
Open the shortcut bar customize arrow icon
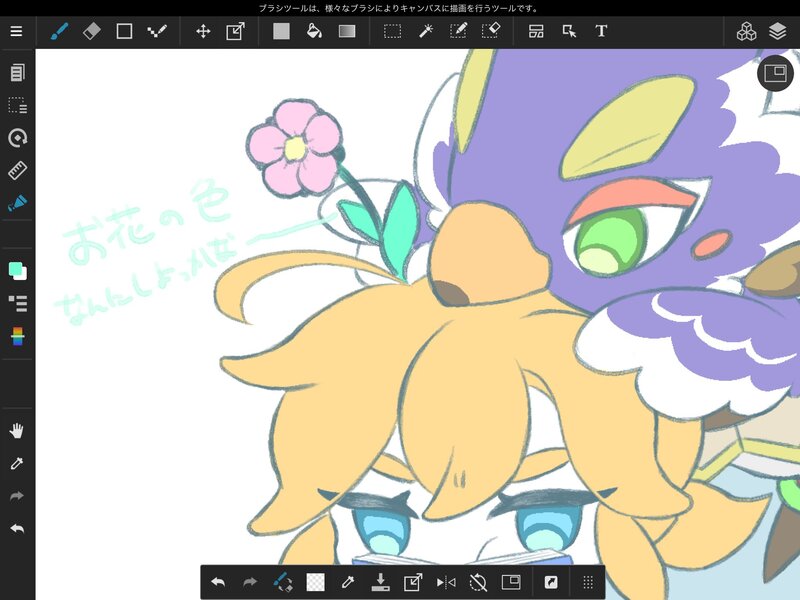(551, 582)
